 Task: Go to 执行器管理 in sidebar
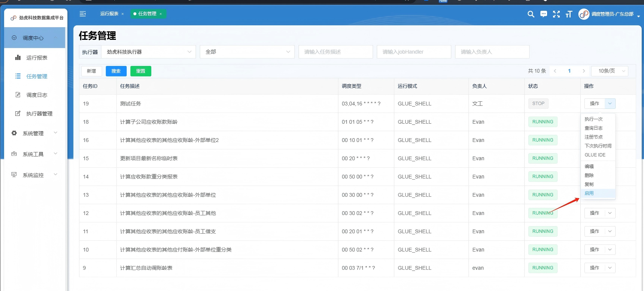click(x=39, y=114)
